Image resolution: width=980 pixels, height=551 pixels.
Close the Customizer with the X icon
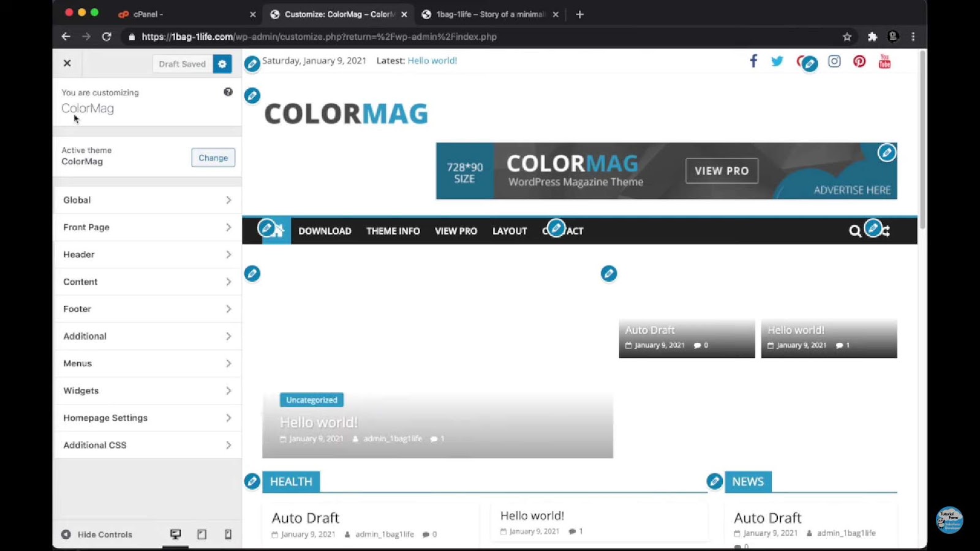(67, 63)
